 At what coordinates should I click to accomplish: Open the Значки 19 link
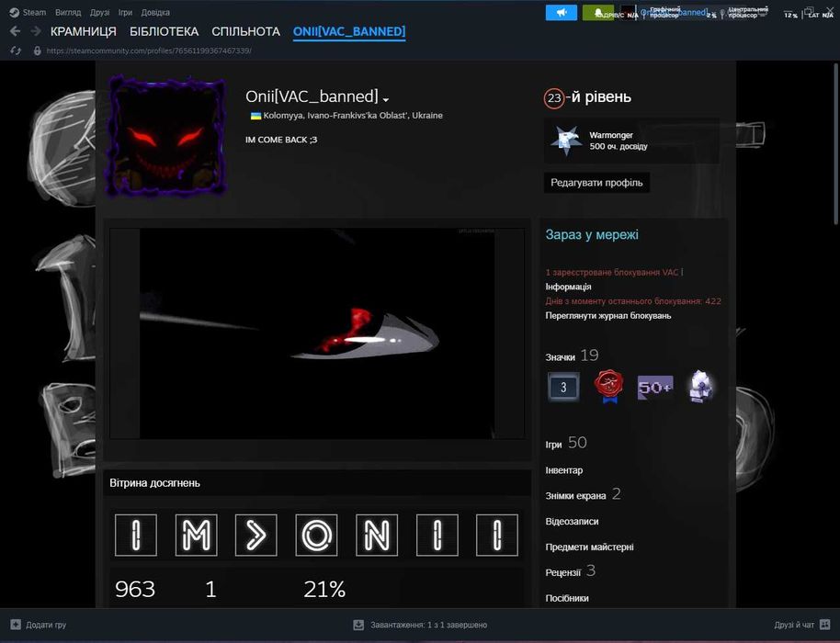[x=573, y=355]
